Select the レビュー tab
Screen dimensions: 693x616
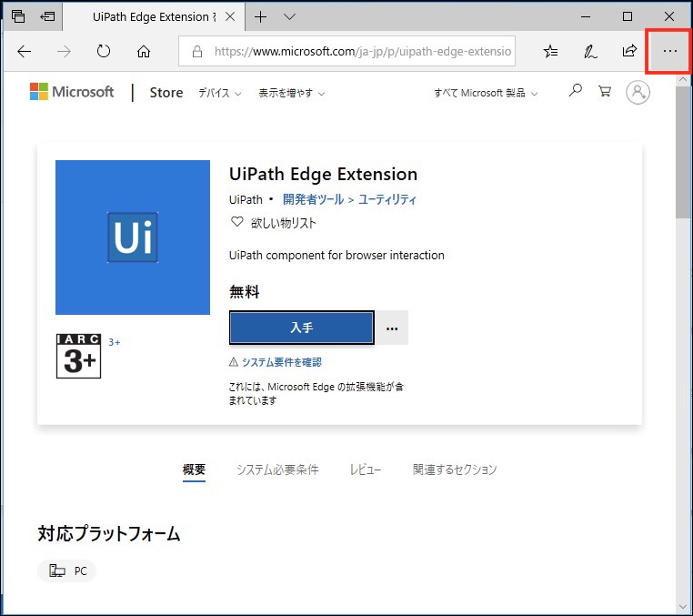366,470
